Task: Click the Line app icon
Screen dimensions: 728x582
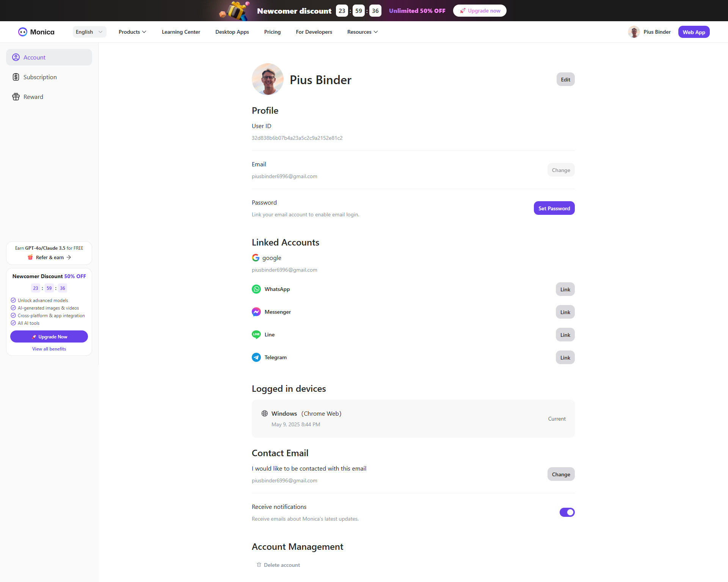Action: point(256,335)
